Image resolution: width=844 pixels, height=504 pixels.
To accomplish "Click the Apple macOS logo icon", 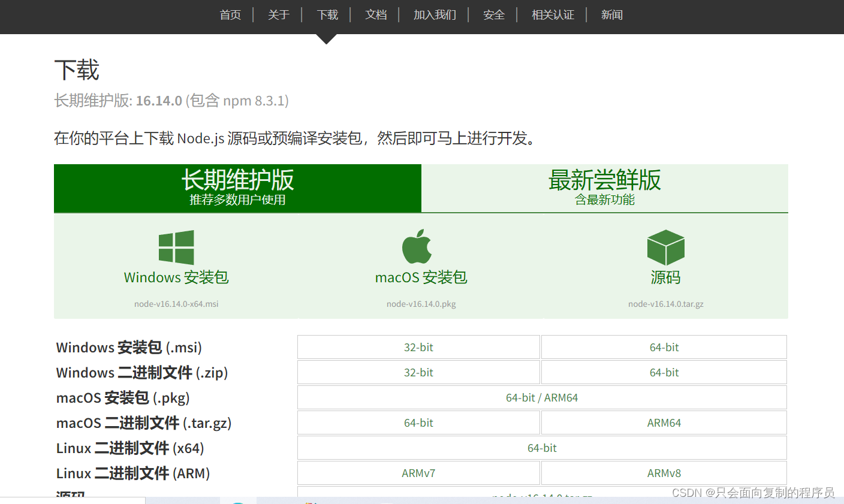I will tap(417, 246).
